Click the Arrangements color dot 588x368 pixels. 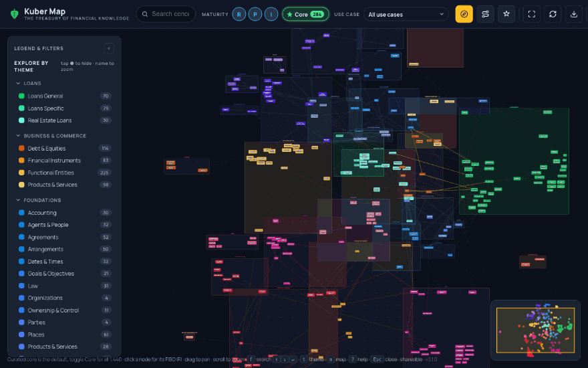click(21, 249)
